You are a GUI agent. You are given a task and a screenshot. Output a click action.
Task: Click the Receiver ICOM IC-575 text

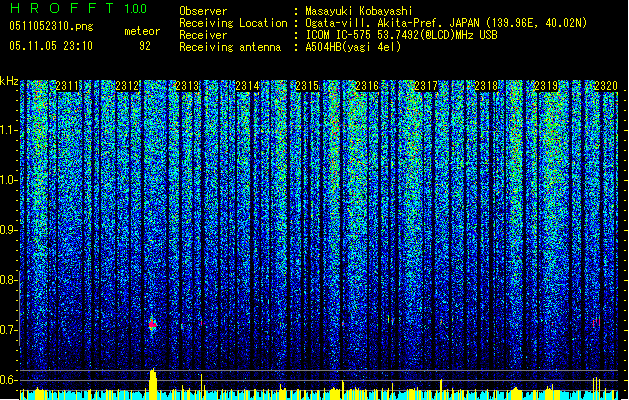pyautogui.click(x=401, y=35)
